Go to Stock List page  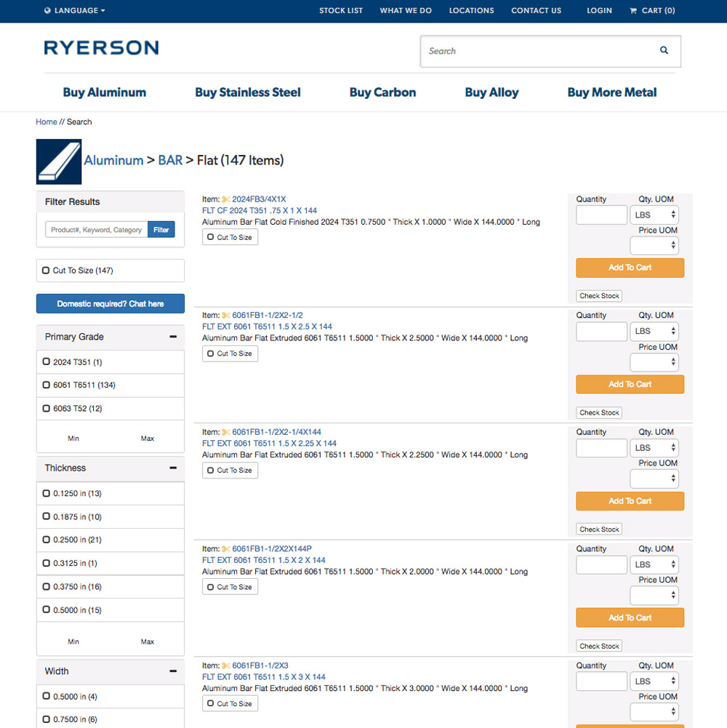click(341, 10)
